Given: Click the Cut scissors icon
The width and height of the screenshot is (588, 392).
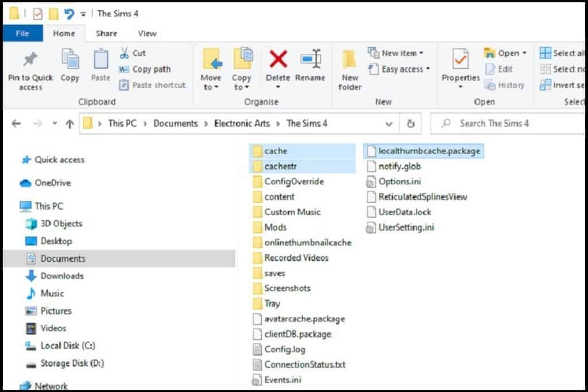Looking at the screenshot, I should tap(124, 53).
